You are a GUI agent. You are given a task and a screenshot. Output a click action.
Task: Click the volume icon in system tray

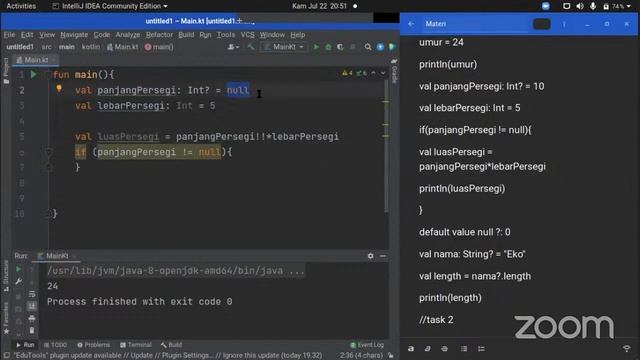(x=580, y=6)
